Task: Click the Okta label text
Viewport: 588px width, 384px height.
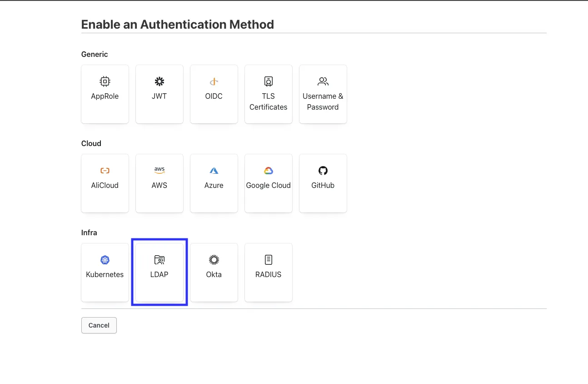Action: (x=214, y=274)
